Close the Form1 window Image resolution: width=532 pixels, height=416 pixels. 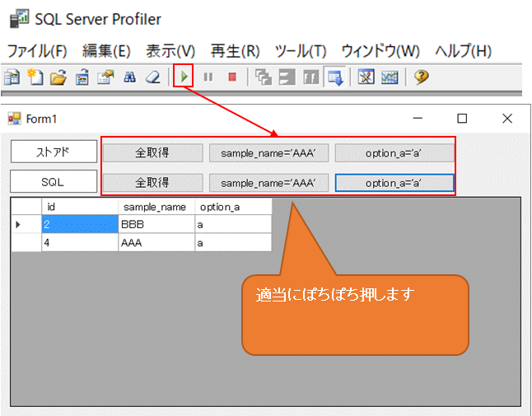[507, 119]
